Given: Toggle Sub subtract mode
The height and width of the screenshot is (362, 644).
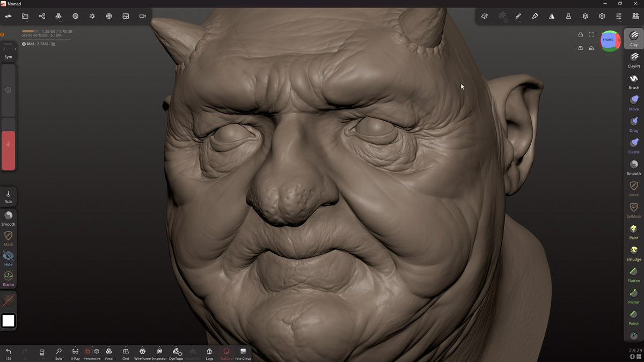Looking at the screenshot, I should [8, 197].
